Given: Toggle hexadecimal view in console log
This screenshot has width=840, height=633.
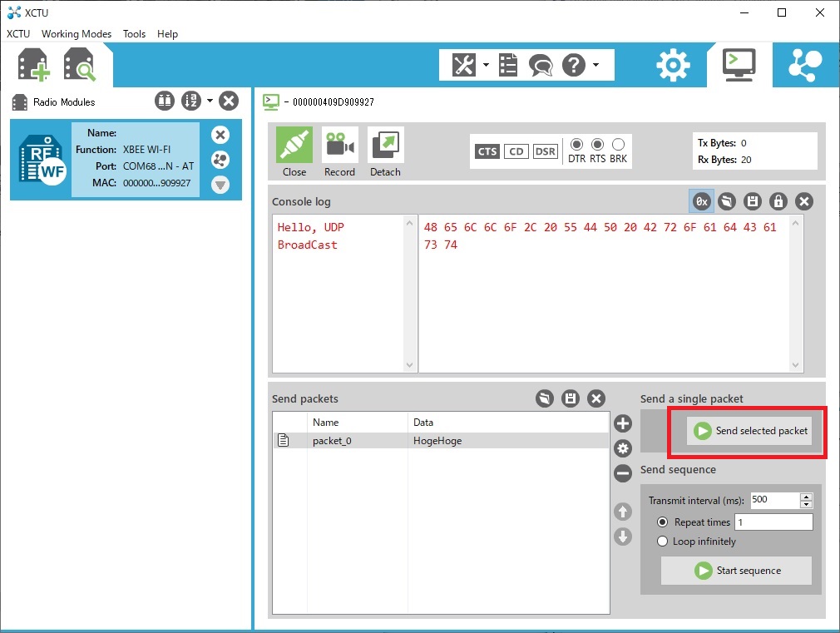Looking at the screenshot, I should pos(701,201).
